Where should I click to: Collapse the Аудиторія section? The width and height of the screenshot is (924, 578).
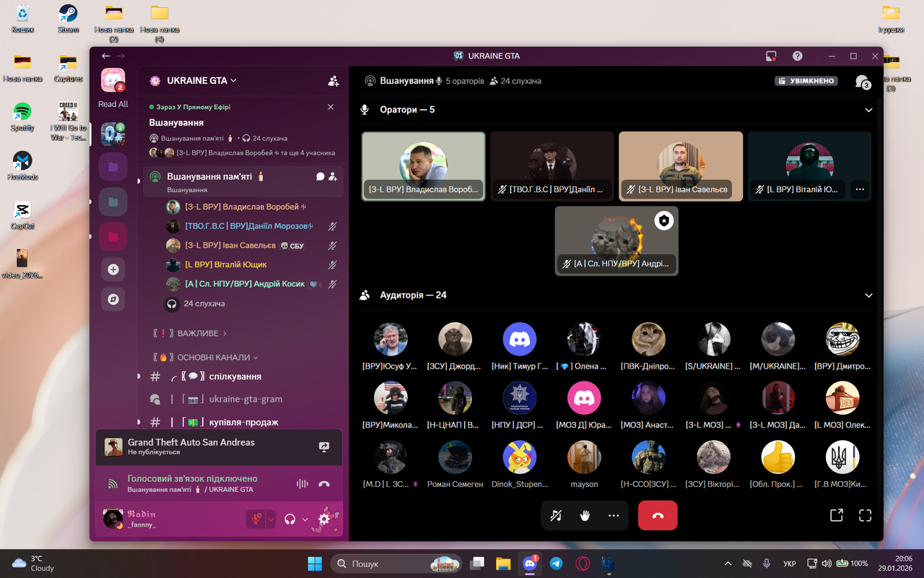pos(868,296)
